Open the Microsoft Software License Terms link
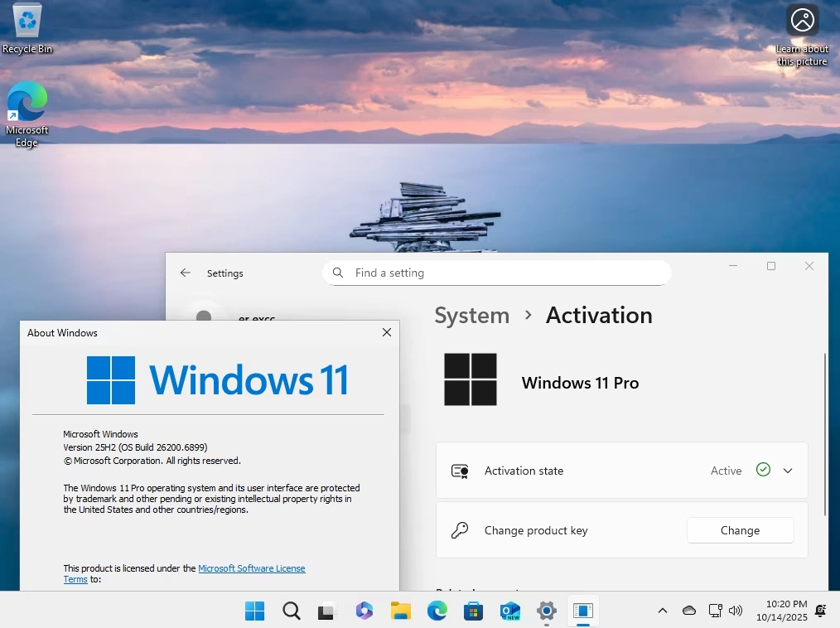 (252, 568)
